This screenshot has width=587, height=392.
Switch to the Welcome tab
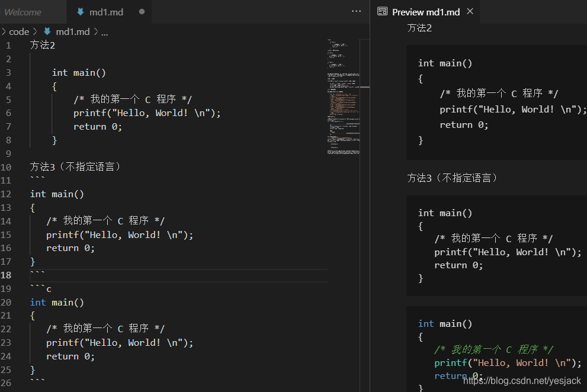click(23, 12)
